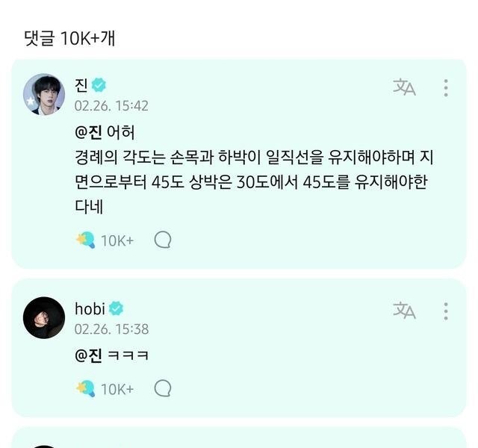The image size is (478, 448).
Task: Open 진's profile picture
Action: pyautogui.click(x=44, y=95)
